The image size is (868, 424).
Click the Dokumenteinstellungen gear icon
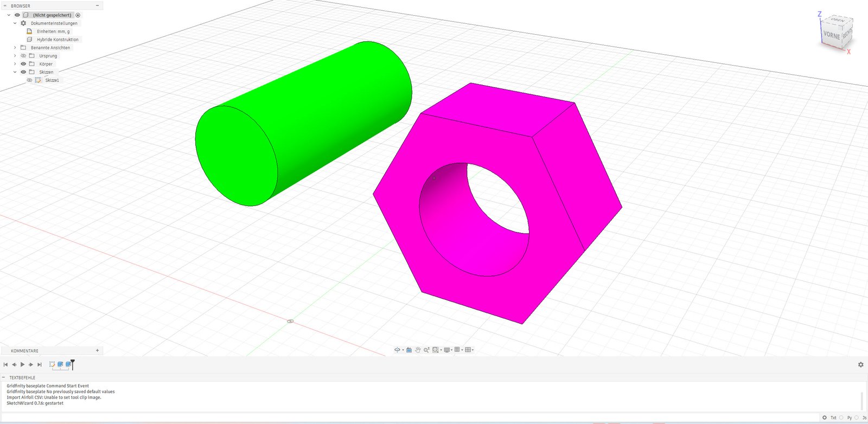coord(23,23)
